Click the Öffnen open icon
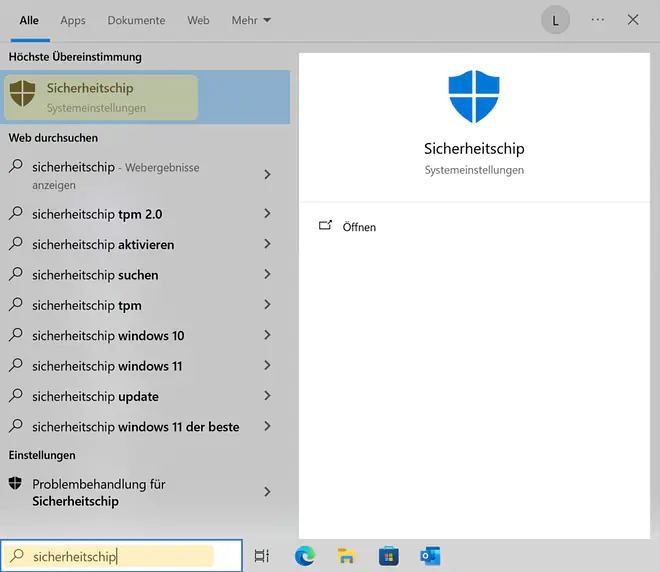Viewport: 660px width, 572px height. tap(325, 226)
